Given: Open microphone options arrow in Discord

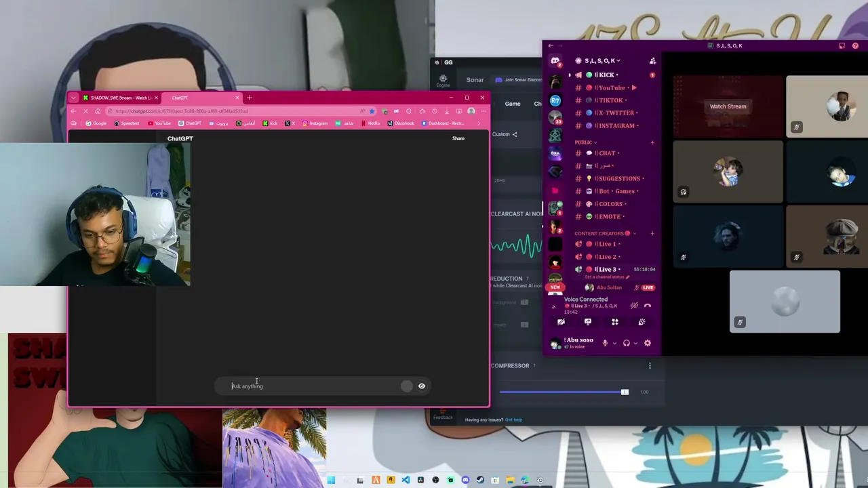Looking at the screenshot, I should pos(614,343).
